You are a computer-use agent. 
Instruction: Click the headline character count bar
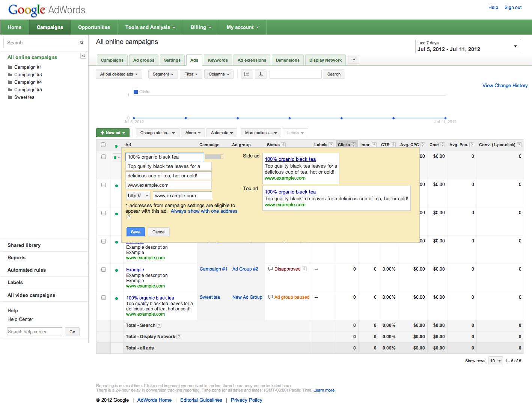(x=214, y=157)
